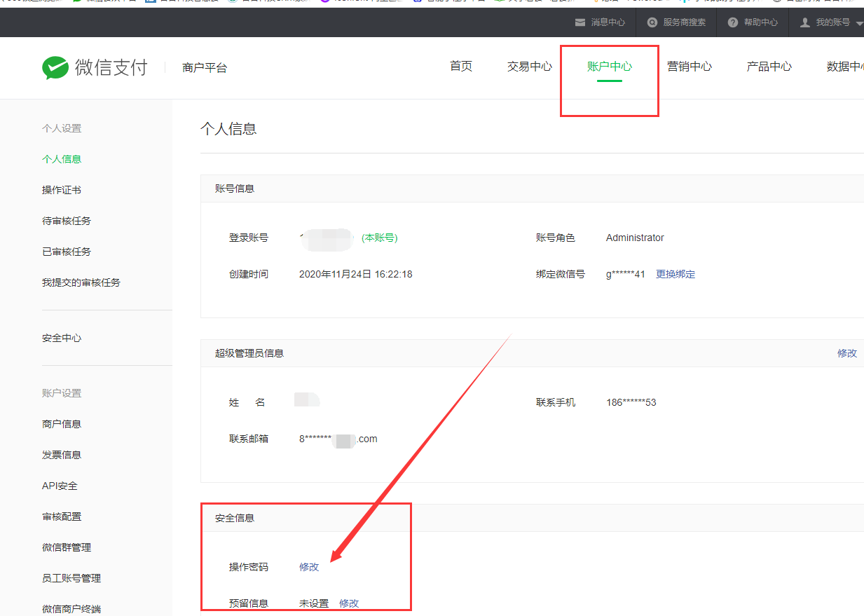Click 修改 next to 预留信息
864x616 pixels.
click(x=349, y=603)
